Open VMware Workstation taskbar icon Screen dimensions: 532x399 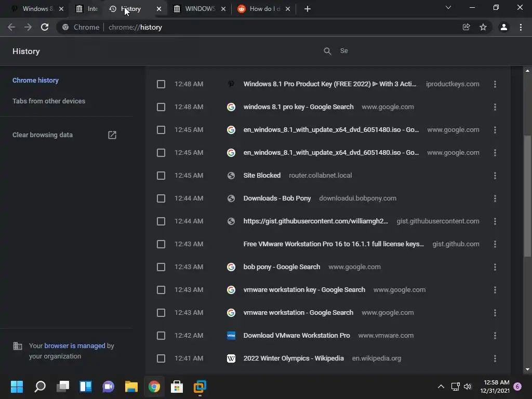pos(200,387)
